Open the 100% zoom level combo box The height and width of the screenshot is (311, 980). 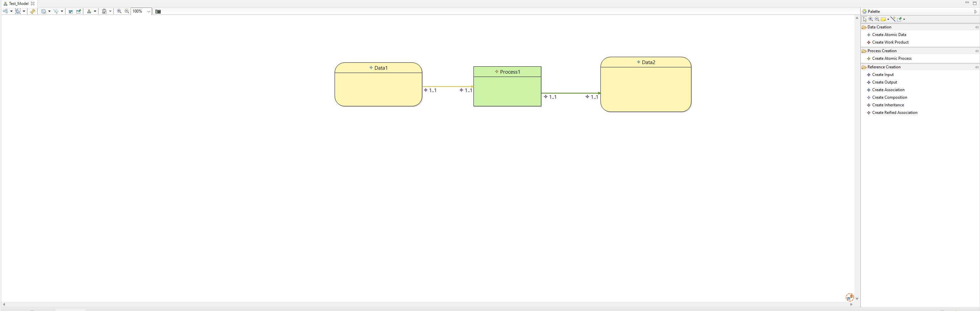point(141,12)
